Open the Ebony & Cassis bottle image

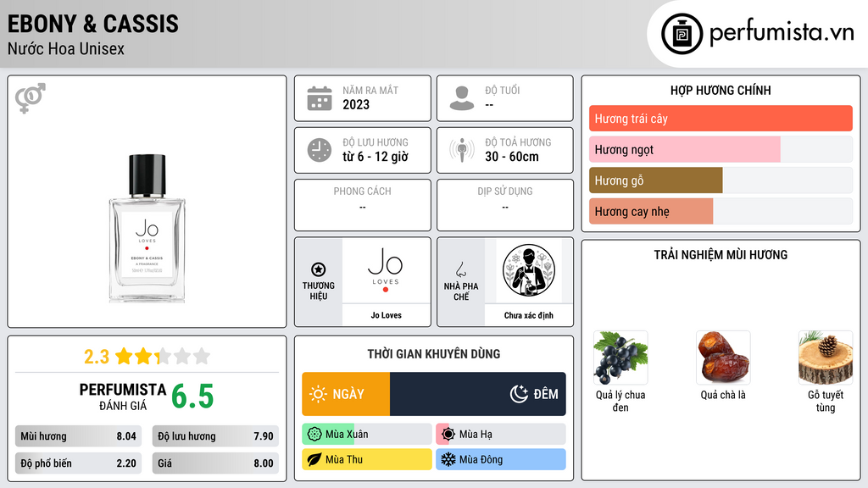click(147, 229)
